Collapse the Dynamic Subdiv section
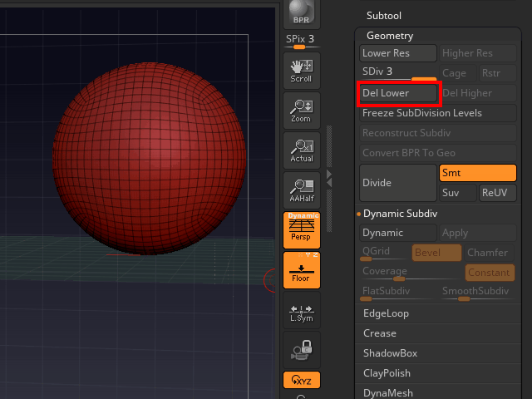 click(400, 214)
